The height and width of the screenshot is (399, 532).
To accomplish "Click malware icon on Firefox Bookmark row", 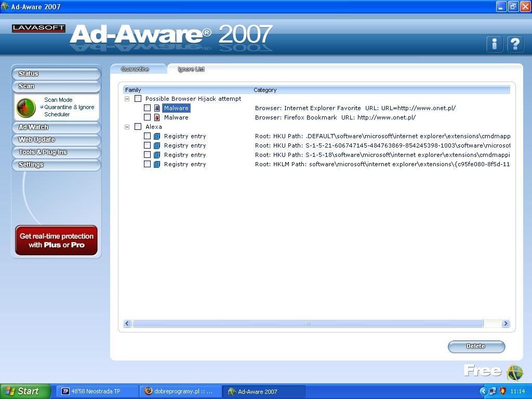I will click(157, 117).
